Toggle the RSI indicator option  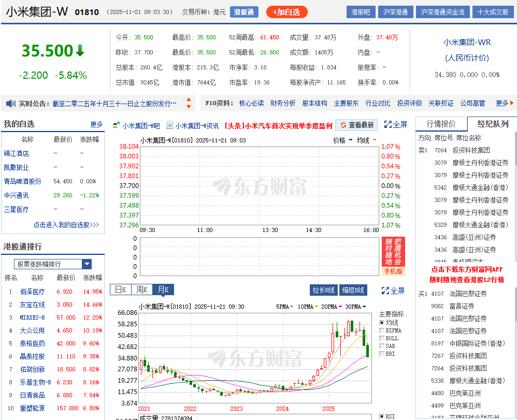tap(382, 416)
